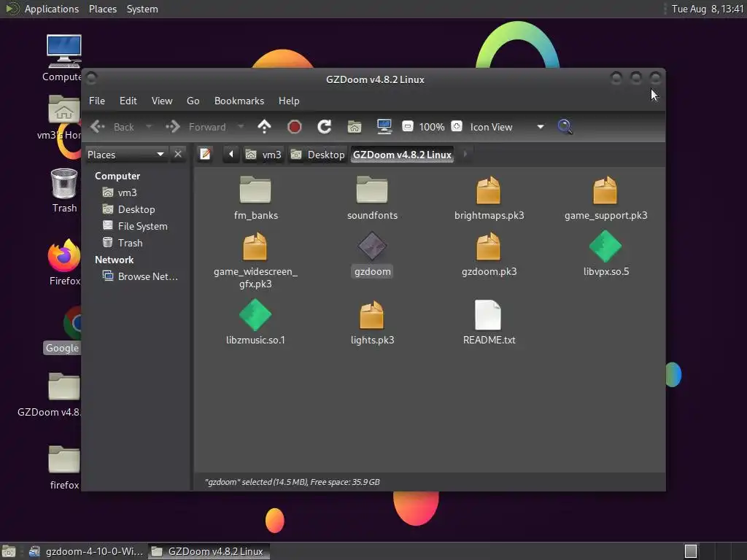The image size is (747, 560).
Task: Open the View menu
Action: pyautogui.click(x=162, y=101)
